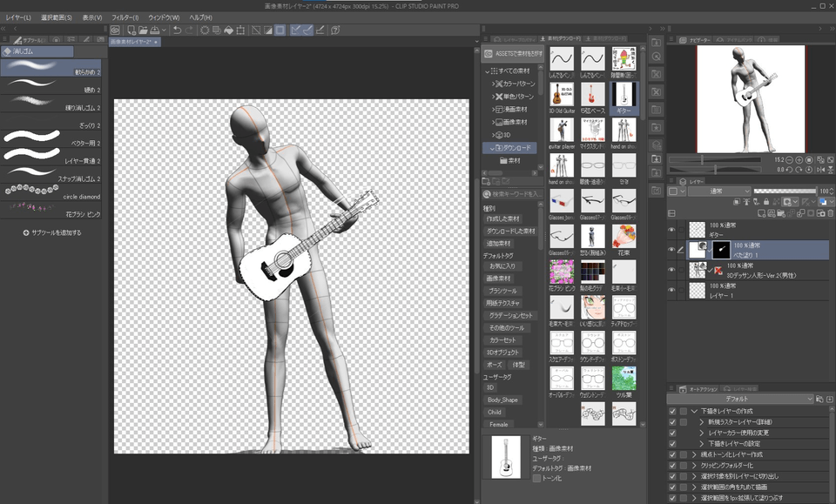
Task: Toggle the first checkbox for 下描きレイヤーの作成 action
Action: (672, 412)
